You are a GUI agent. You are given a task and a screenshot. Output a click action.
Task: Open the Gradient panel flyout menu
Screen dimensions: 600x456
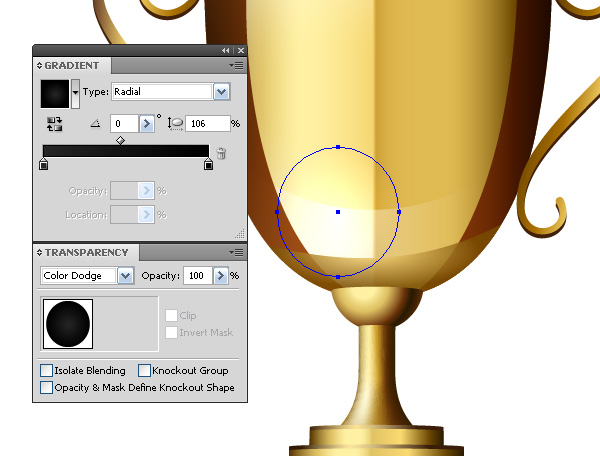[x=236, y=66]
